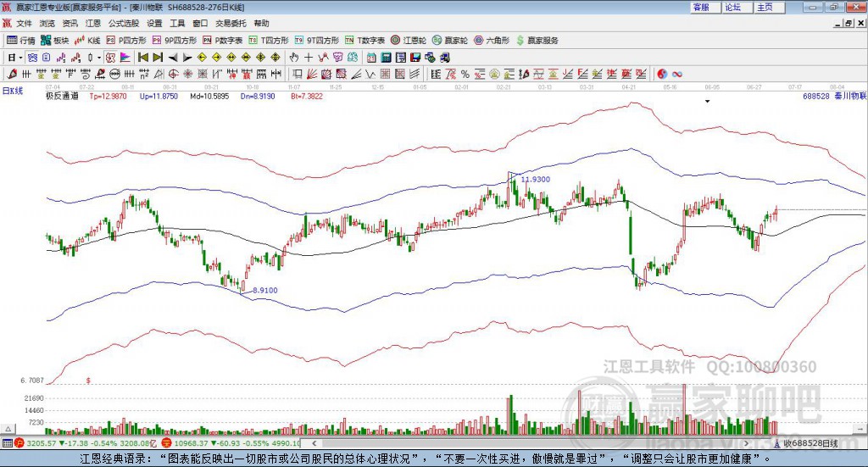Open the 六角形 hexagon tool

(x=492, y=41)
